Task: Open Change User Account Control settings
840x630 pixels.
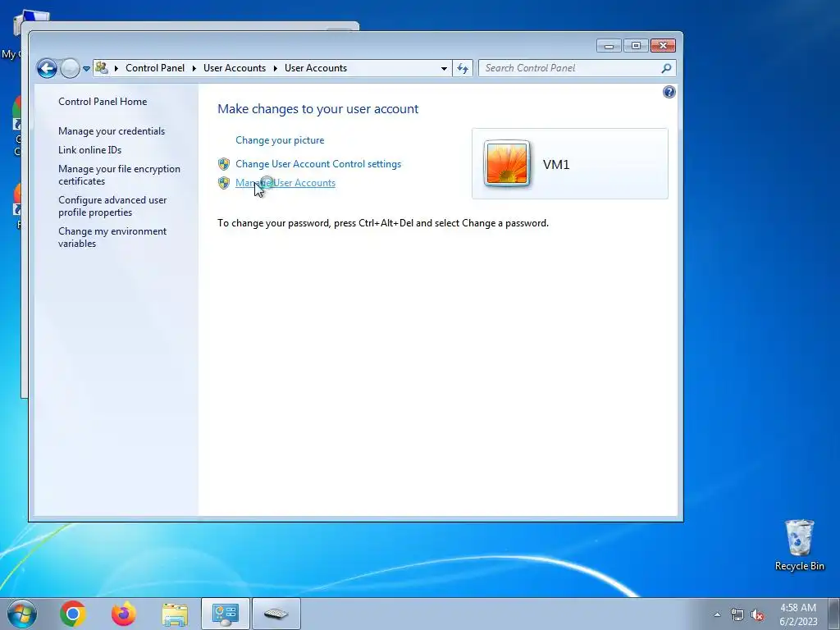Action: 318,164
